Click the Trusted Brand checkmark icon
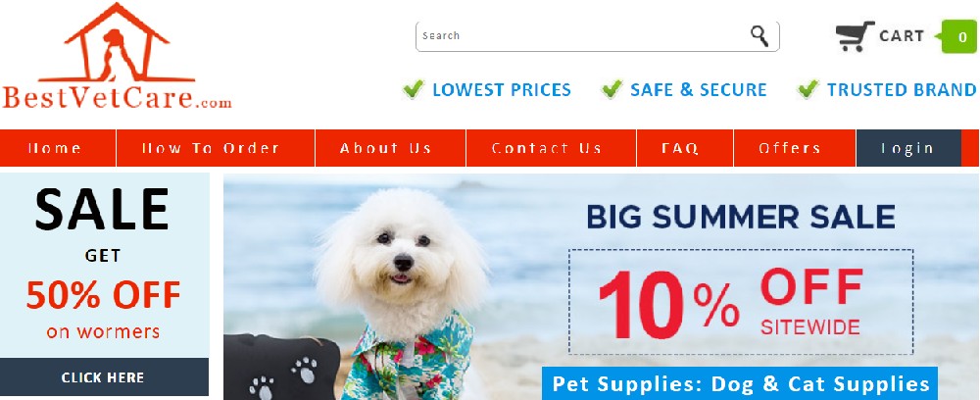The image size is (980, 400). tap(808, 89)
